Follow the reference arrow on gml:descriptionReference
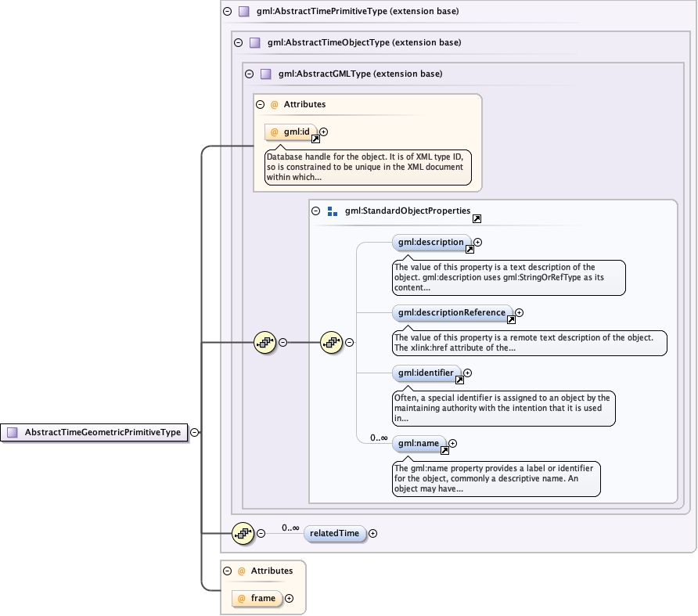This screenshot has height=616, width=698. point(512,320)
